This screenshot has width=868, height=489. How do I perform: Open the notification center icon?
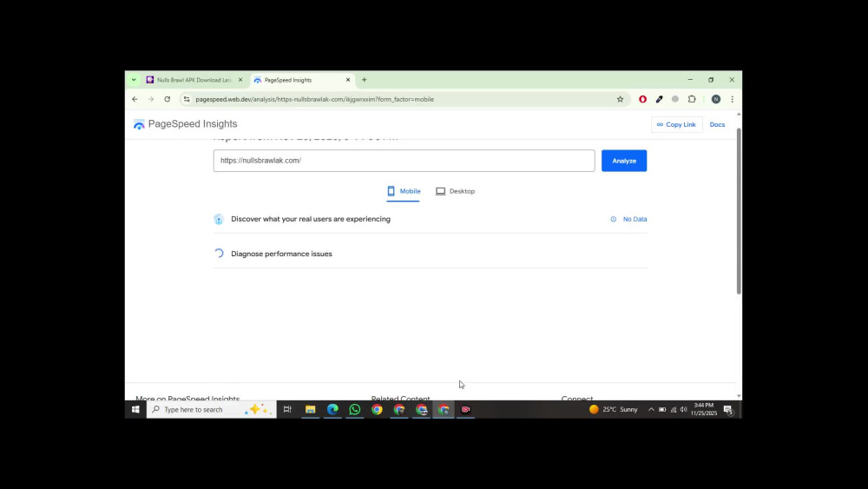(x=728, y=410)
